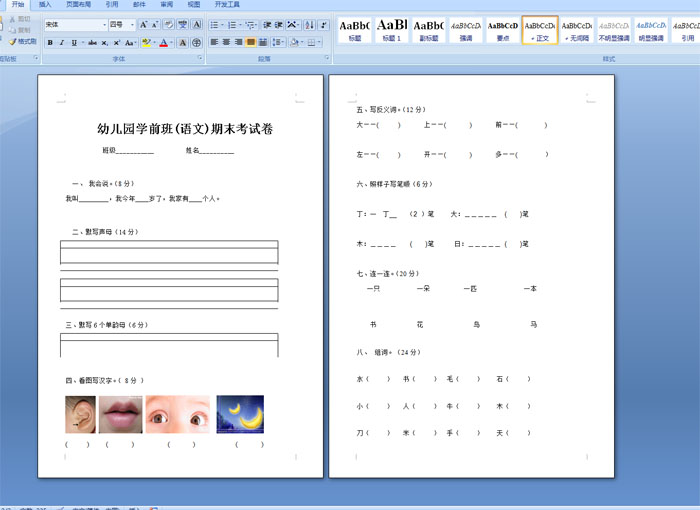Click the Format Painter (格式刷) button
This screenshot has width=700, height=510.
coord(23,42)
